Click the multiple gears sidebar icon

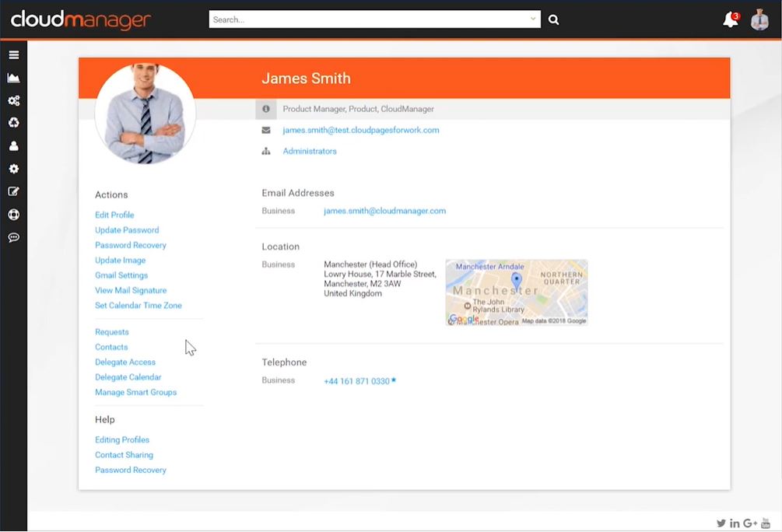[x=14, y=100]
